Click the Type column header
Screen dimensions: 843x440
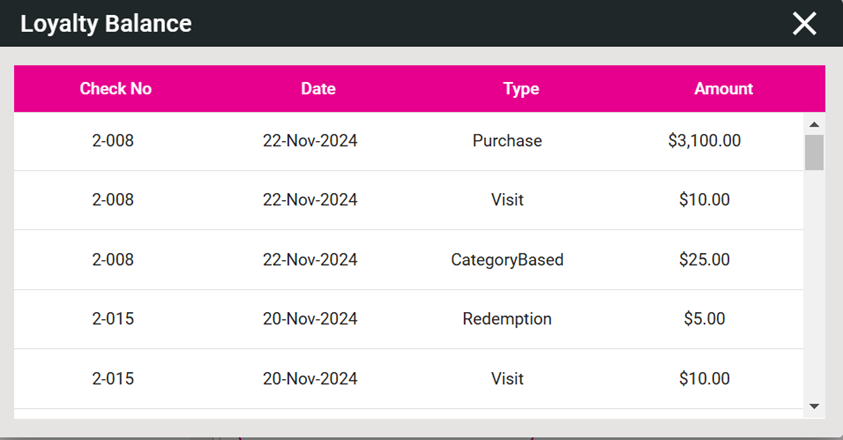(x=521, y=89)
